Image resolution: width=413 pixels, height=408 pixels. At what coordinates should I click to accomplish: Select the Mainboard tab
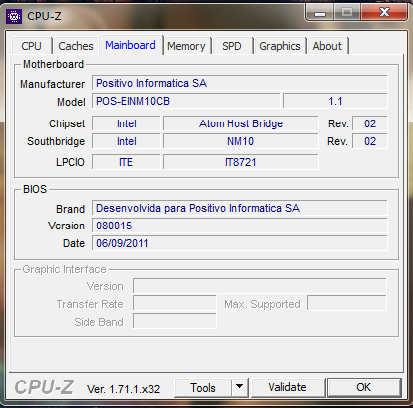[x=130, y=45]
